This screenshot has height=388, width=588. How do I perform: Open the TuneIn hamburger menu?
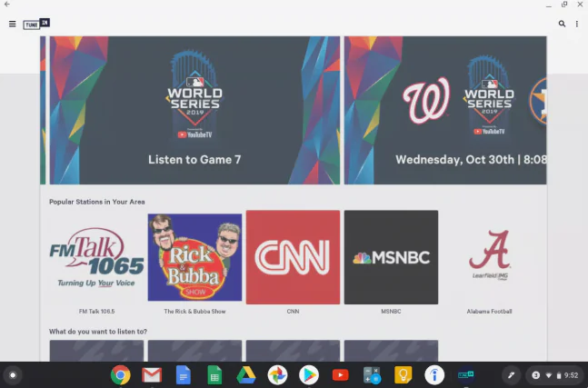[13, 24]
